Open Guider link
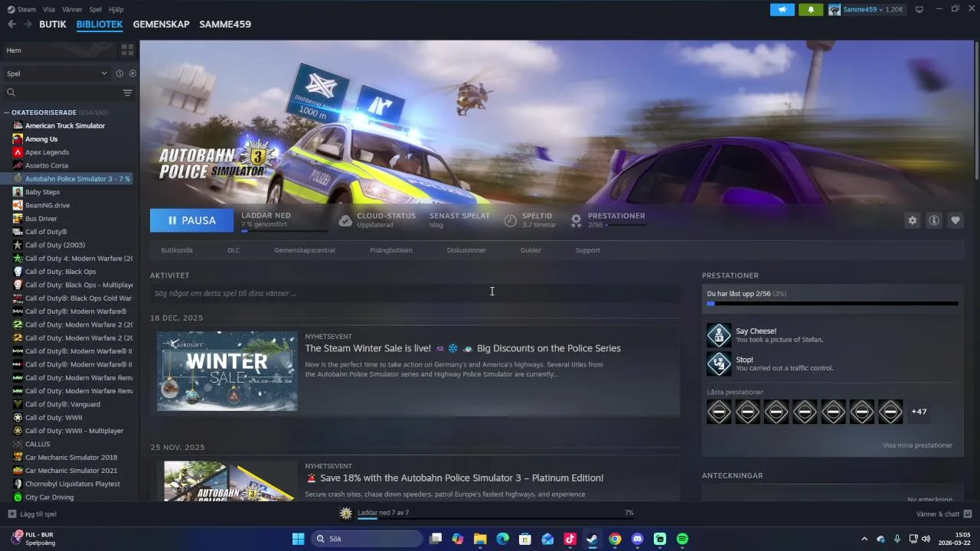Image resolution: width=980 pixels, height=551 pixels. pyautogui.click(x=531, y=250)
